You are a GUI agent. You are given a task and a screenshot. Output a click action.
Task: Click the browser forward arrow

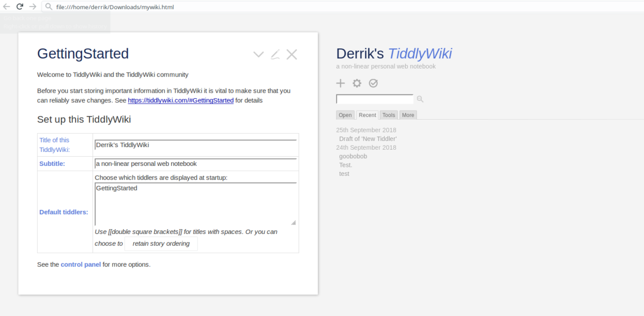tap(33, 6)
